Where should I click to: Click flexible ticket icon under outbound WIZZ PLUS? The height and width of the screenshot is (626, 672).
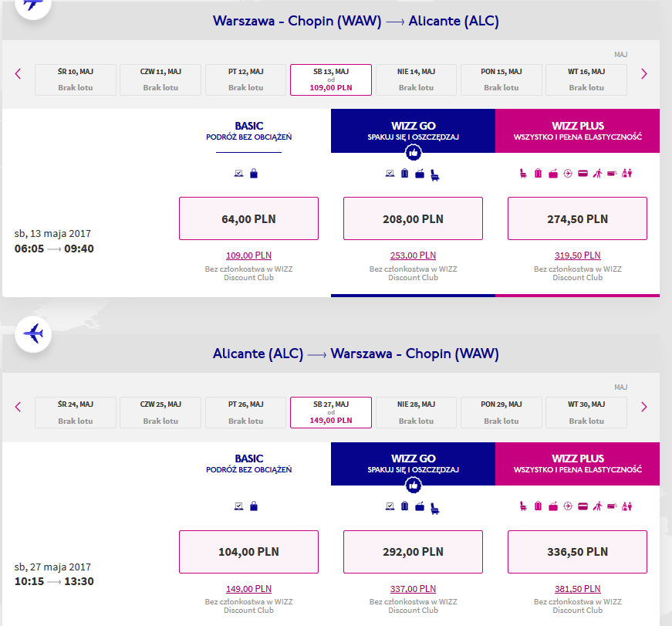(612, 173)
